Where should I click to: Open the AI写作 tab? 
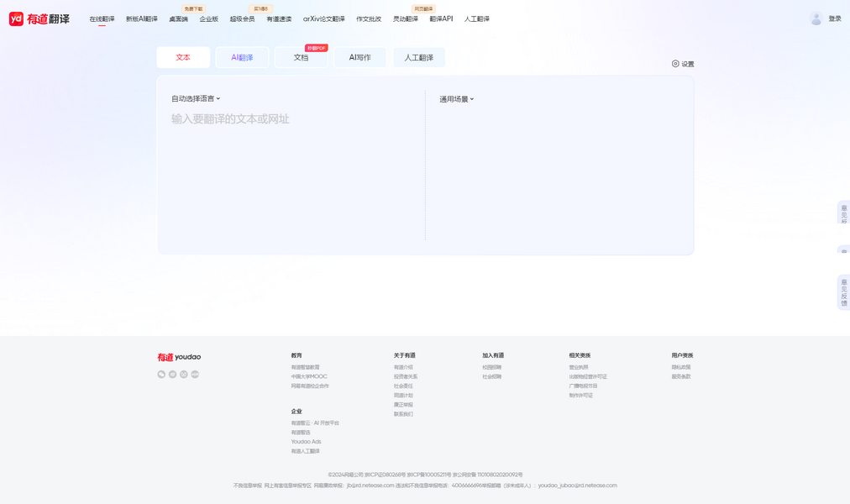(x=359, y=58)
